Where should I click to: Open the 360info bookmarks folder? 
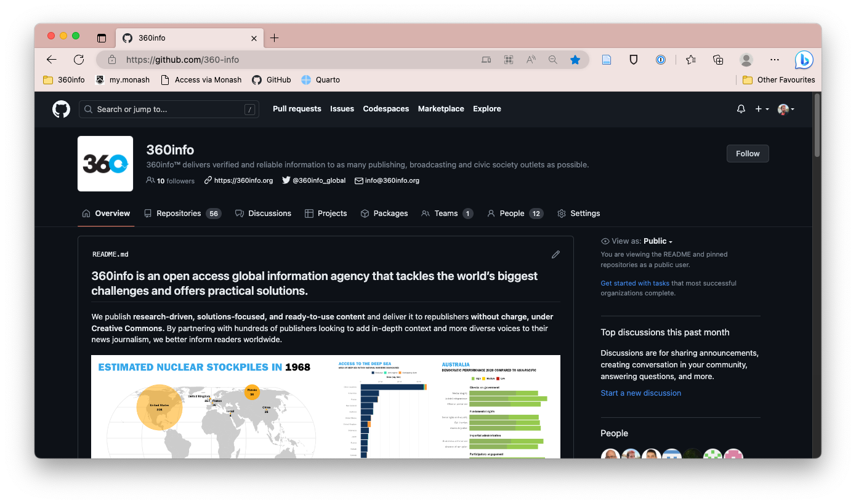(64, 80)
